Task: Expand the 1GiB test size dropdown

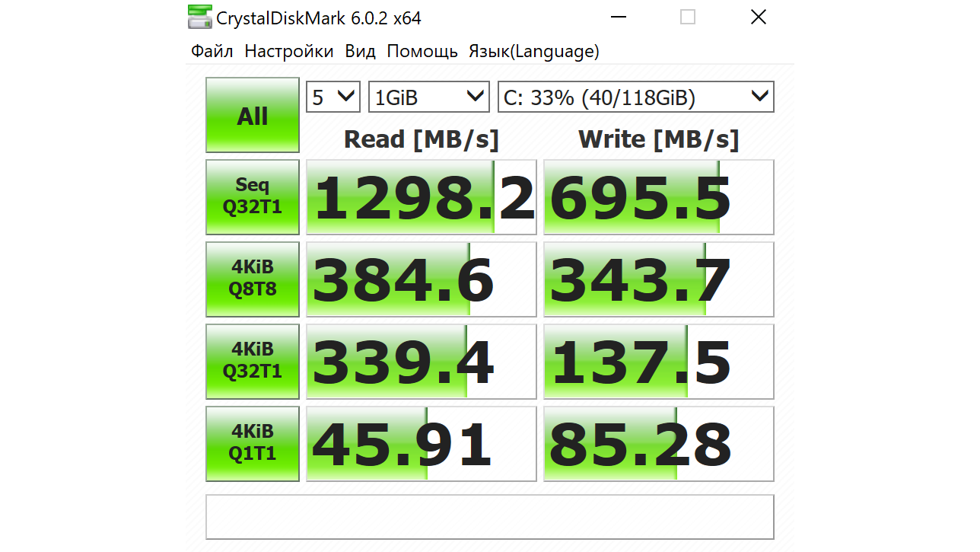Action: [429, 97]
